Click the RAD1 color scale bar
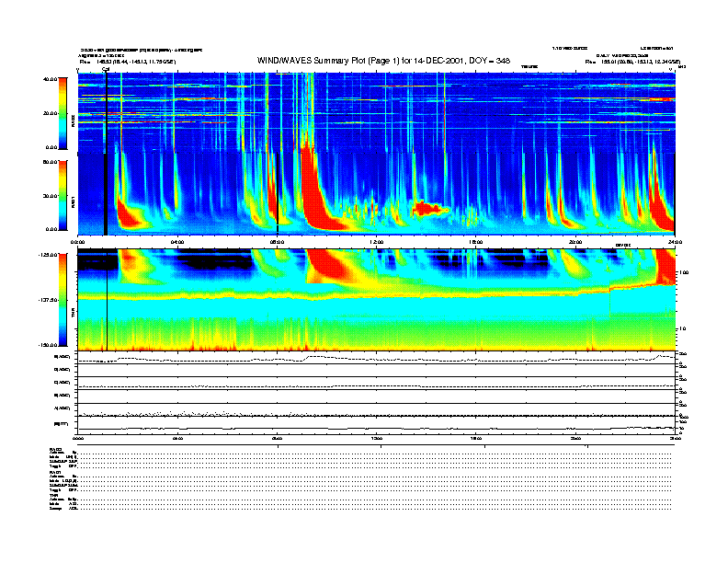 tap(63, 196)
